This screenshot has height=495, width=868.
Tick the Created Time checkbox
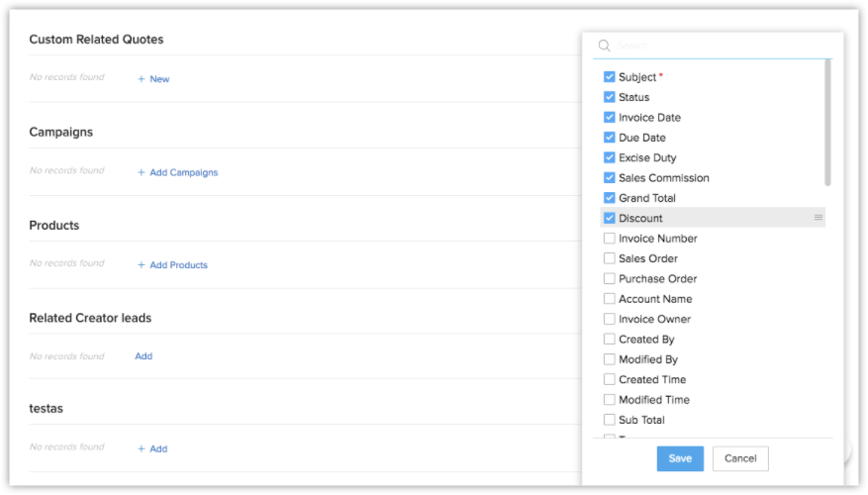point(610,379)
